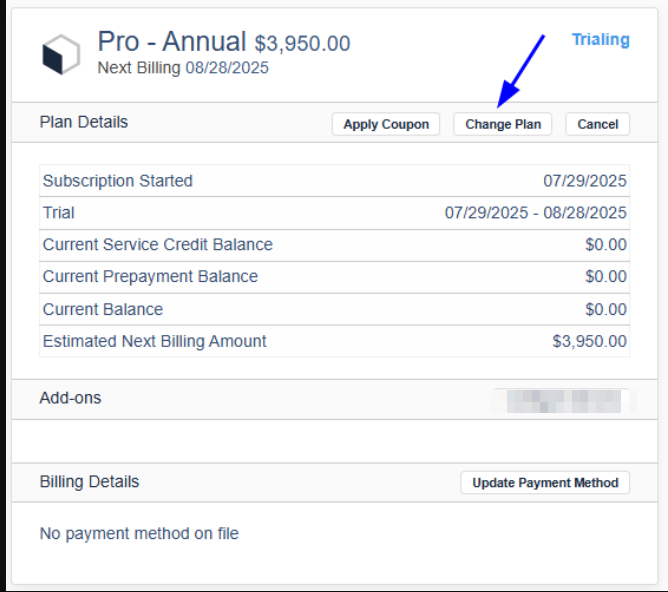The image size is (668, 592).
Task: Click Current Service Credit Balance label
Action: tap(158, 244)
